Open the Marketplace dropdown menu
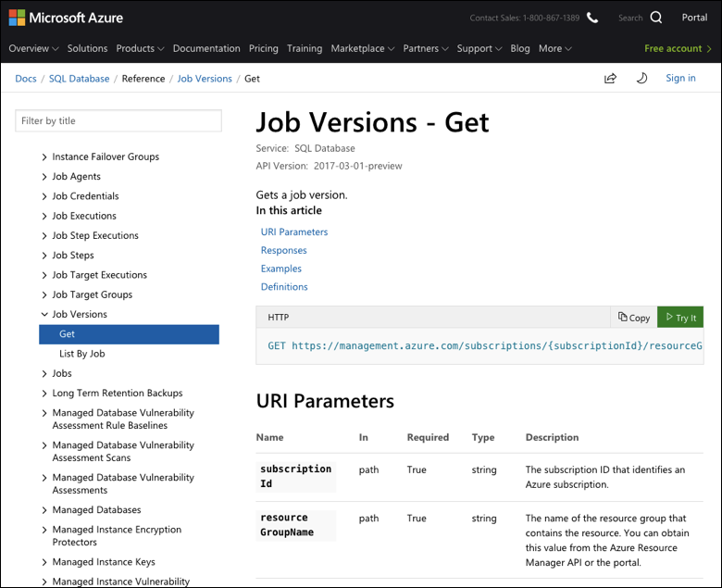Screen dimensions: 722x588 362,48
